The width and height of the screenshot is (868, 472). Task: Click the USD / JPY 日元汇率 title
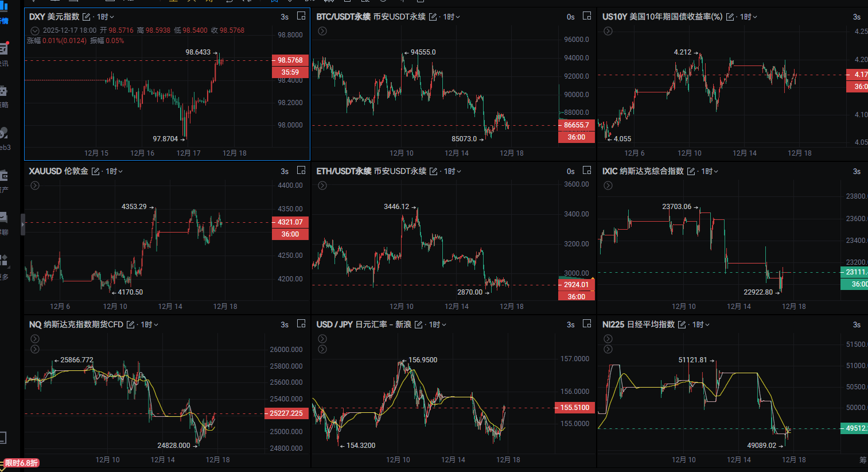pyautogui.click(x=363, y=325)
